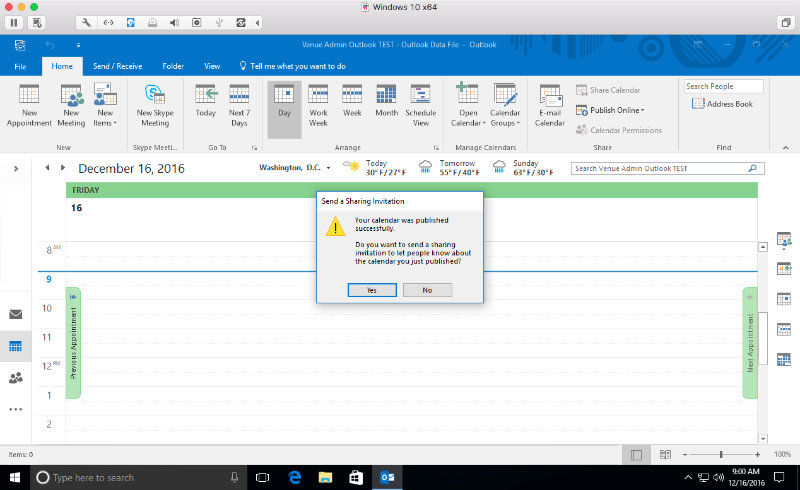Click the Search People field
This screenshot has width=800, height=490.
(723, 86)
